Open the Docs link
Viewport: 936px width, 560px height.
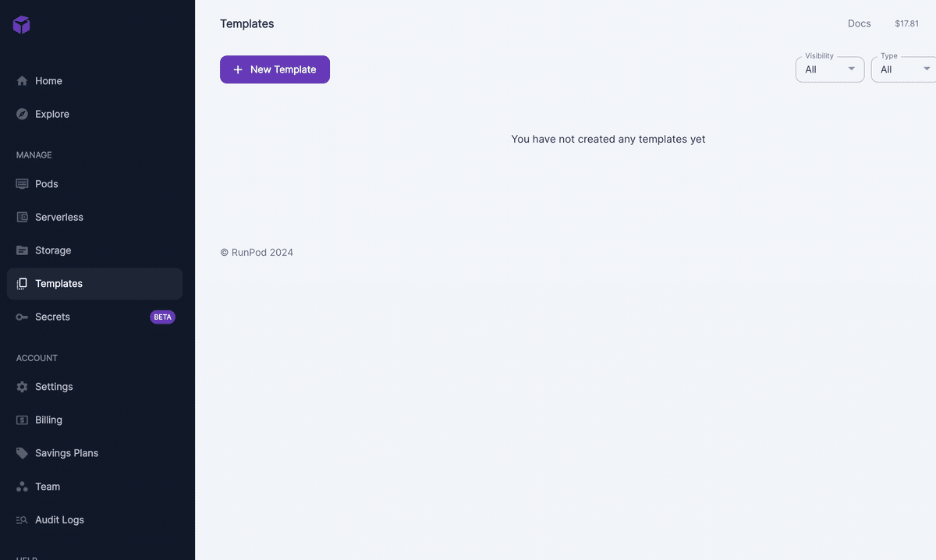point(860,23)
